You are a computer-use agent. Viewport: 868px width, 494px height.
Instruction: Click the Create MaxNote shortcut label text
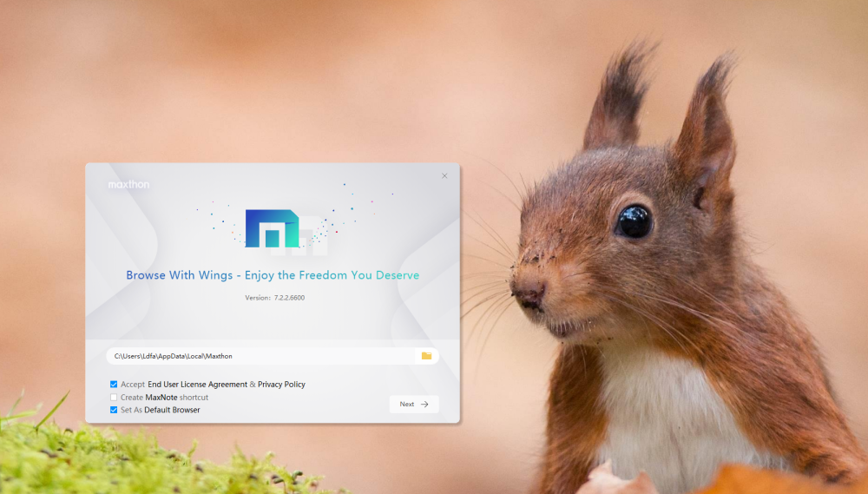[x=164, y=398]
